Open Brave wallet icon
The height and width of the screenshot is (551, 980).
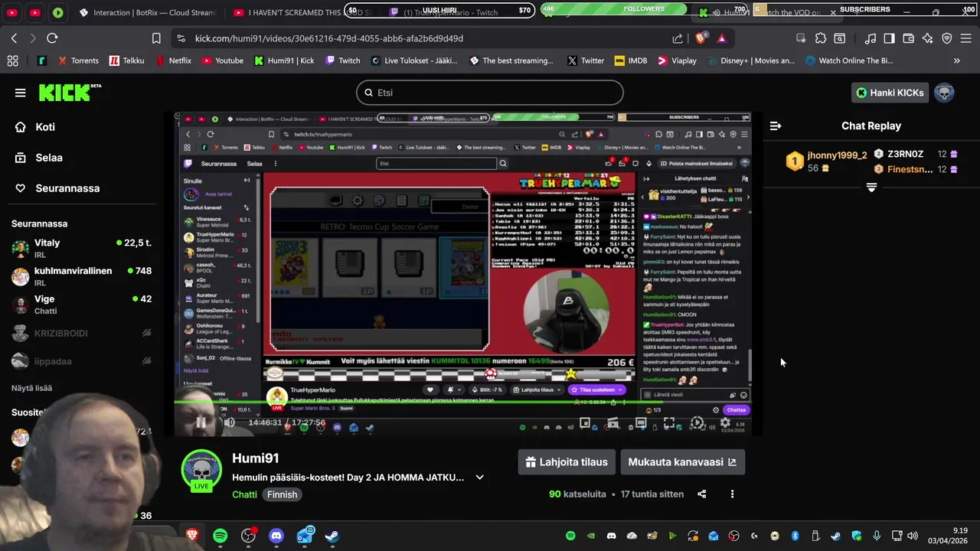click(x=909, y=38)
